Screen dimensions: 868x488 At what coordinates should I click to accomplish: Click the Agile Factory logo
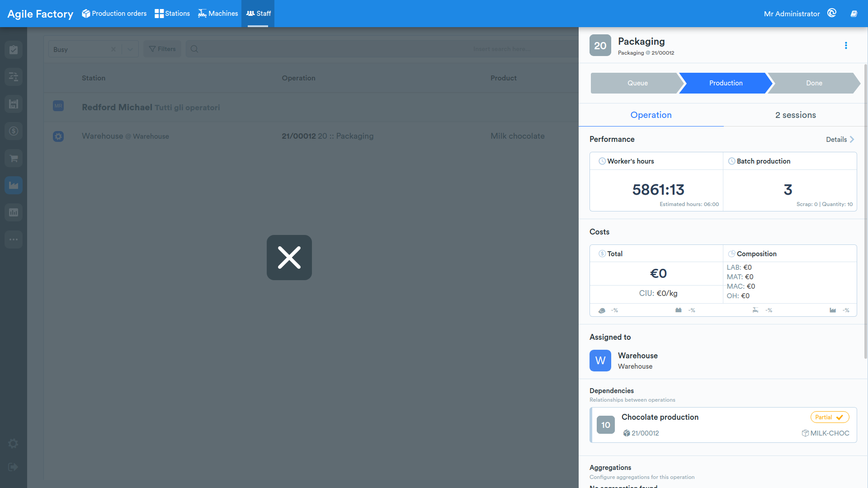[x=40, y=14]
